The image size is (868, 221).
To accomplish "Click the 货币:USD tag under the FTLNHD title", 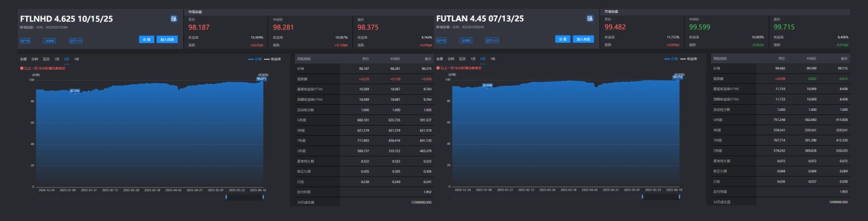I will pyautogui.click(x=75, y=41).
